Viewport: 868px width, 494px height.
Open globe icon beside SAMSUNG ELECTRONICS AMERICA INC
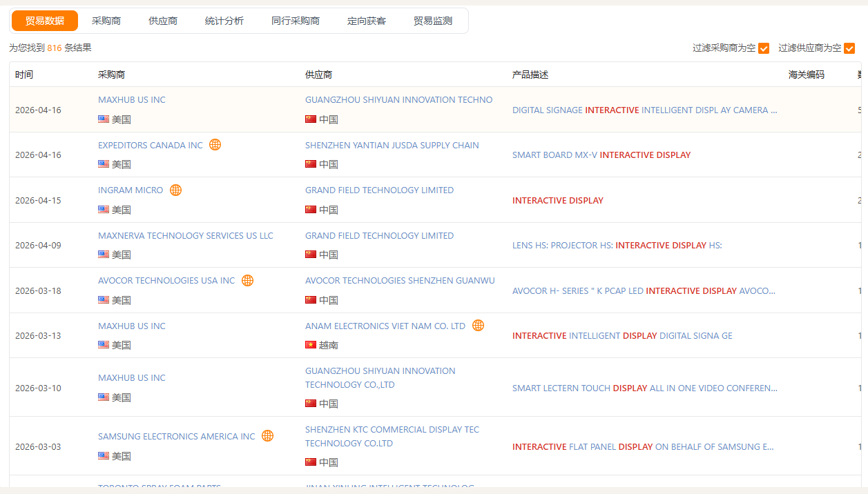[x=268, y=436]
